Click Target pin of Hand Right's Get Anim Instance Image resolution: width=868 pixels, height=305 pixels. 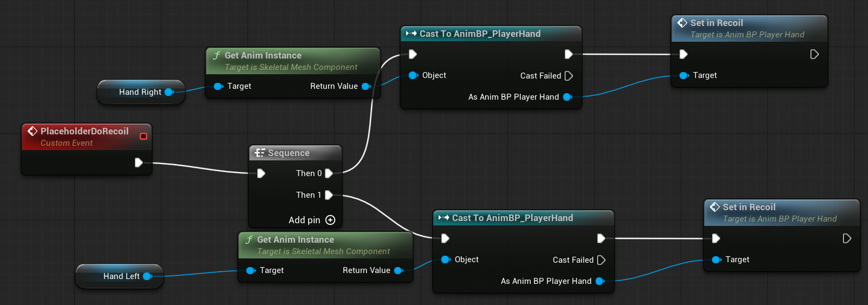pos(218,86)
